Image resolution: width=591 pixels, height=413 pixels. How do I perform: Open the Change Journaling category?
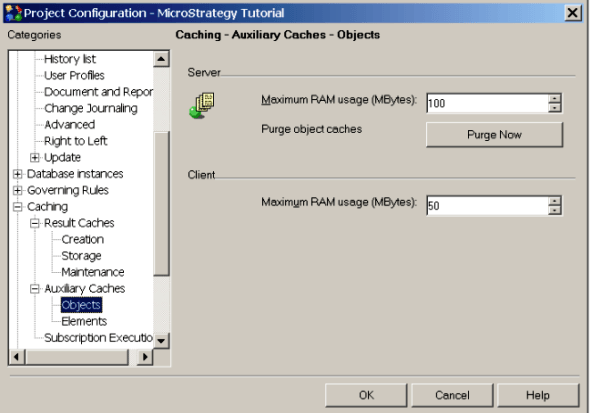91,108
